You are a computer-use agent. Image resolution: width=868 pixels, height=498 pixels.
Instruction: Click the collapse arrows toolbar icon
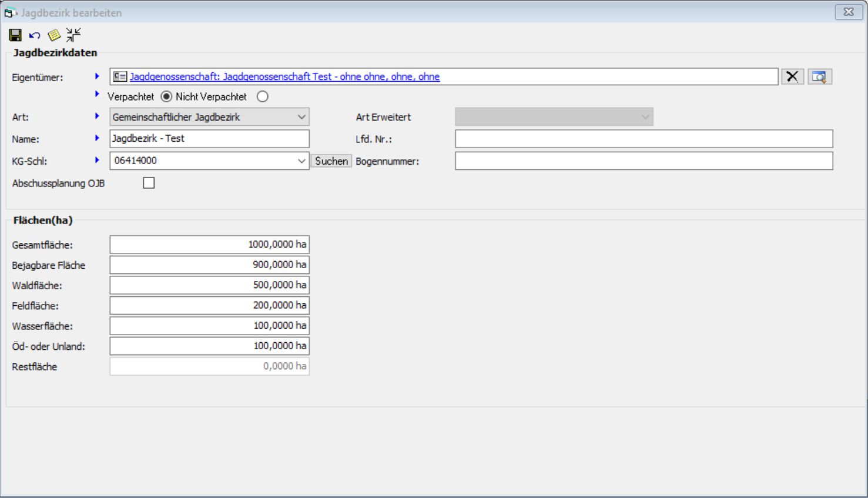pyautogui.click(x=73, y=35)
